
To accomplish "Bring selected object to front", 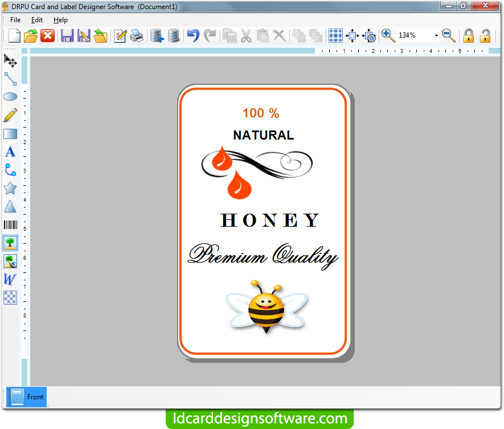I will tap(299, 36).
